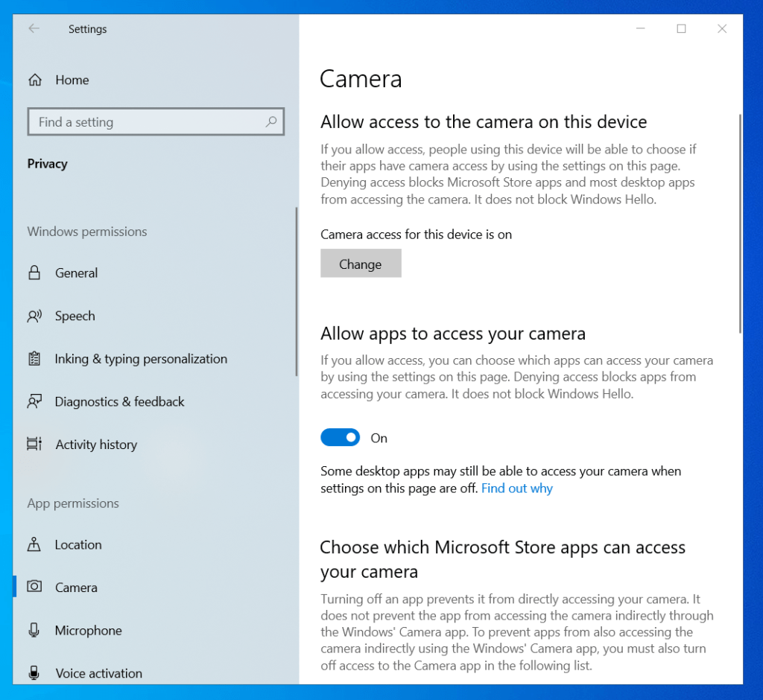Screen dimensions: 763x700
Task: Click the Activity history icon
Action: (35, 444)
